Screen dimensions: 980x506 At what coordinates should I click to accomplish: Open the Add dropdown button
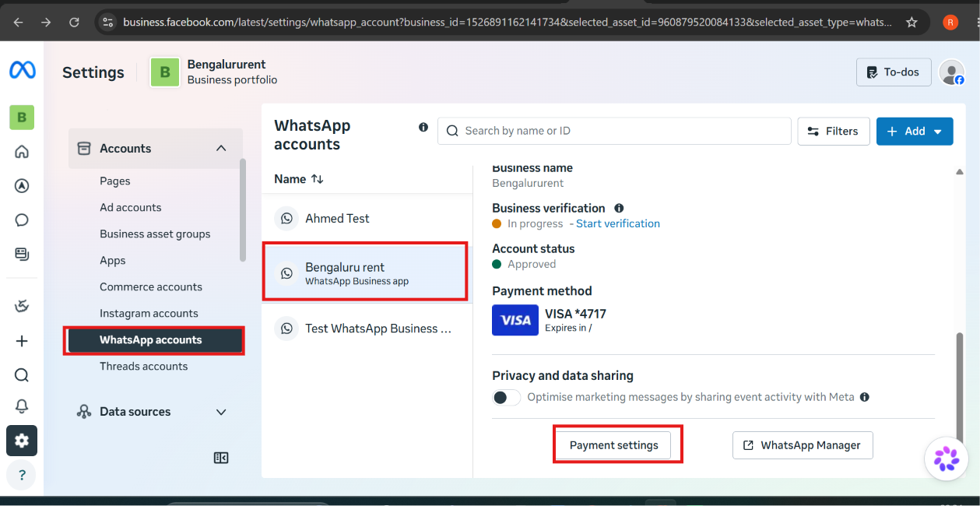(x=915, y=132)
